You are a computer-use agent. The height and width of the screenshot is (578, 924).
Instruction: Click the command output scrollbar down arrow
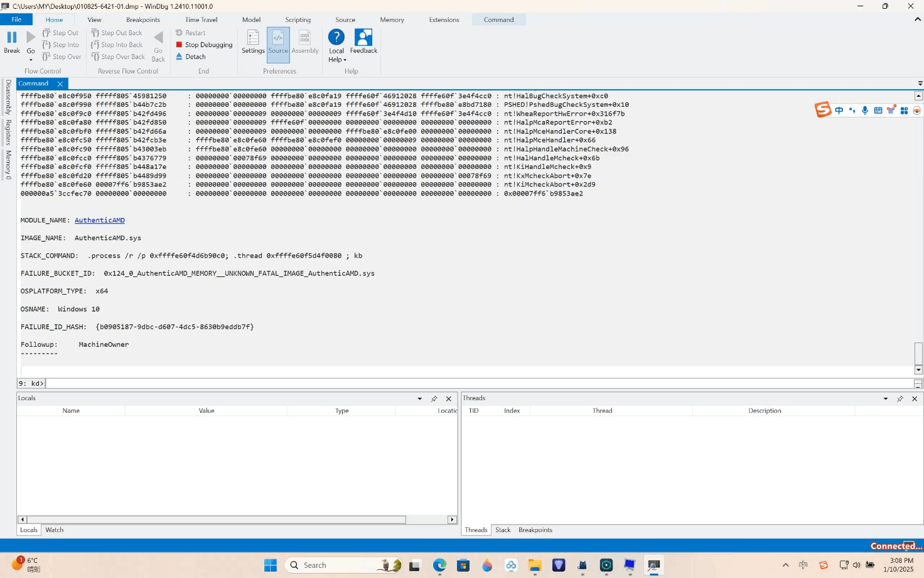click(918, 370)
